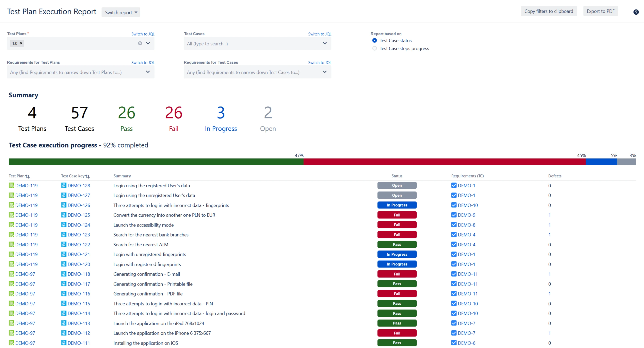Click Copy filters to clipboard button

tap(548, 11)
